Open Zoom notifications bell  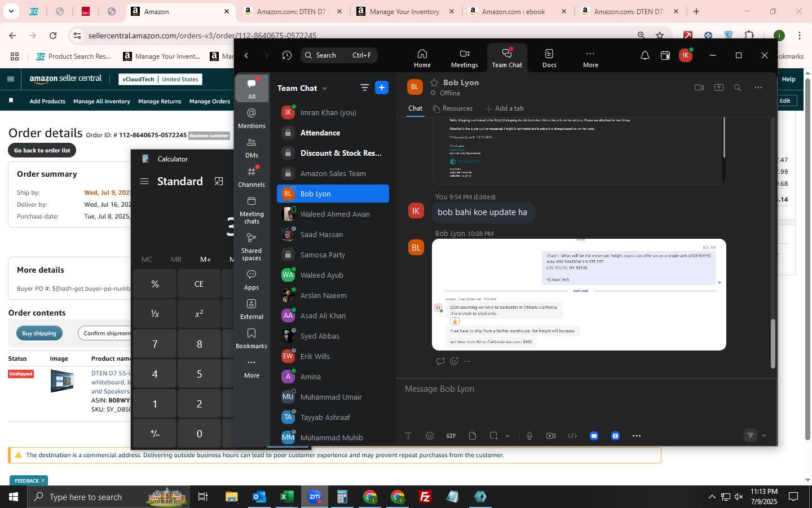pyautogui.click(x=645, y=55)
